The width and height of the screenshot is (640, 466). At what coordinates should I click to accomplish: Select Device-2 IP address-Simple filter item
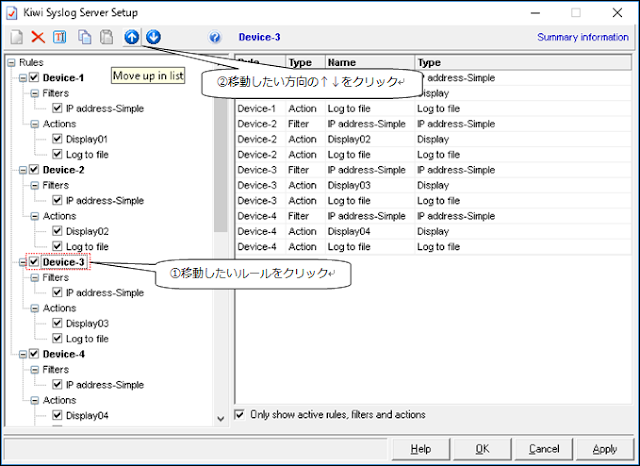(x=105, y=201)
